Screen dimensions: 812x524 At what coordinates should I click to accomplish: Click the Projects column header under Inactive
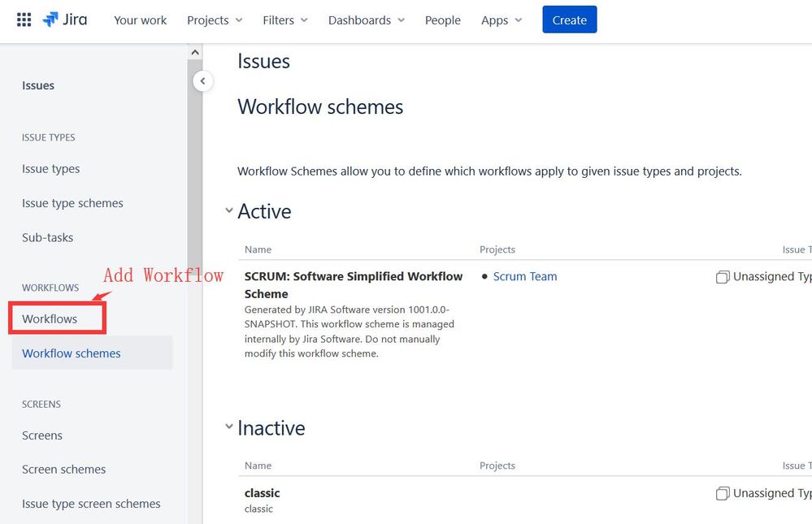497,466
